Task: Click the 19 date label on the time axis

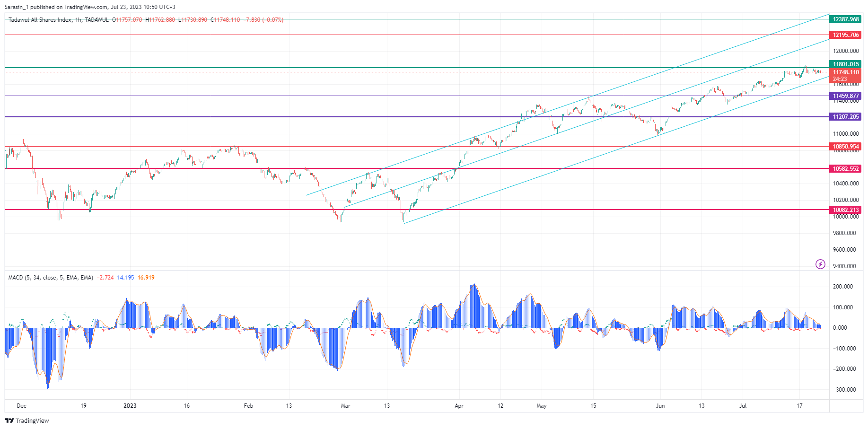Action: pos(83,406)
